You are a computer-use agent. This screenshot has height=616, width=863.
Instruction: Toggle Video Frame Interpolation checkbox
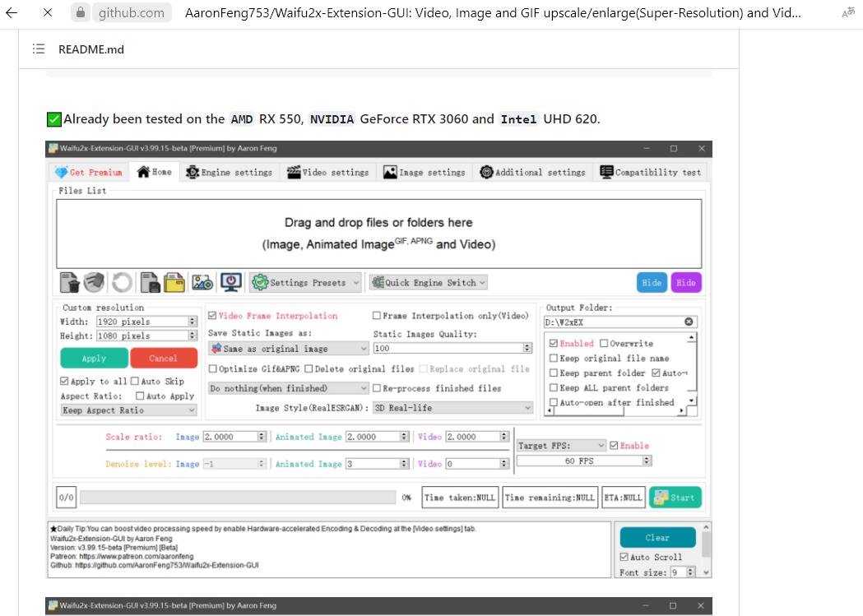(212, 316)
